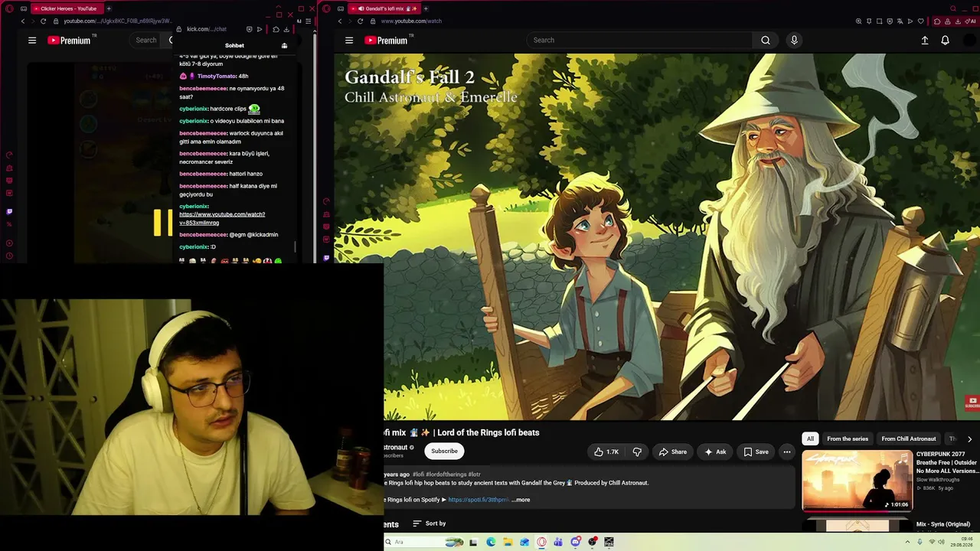The height and width of the screenshot is (551, 980).
Task: Open the Opera GX menu logo in the right window
Action: [327, 8]
